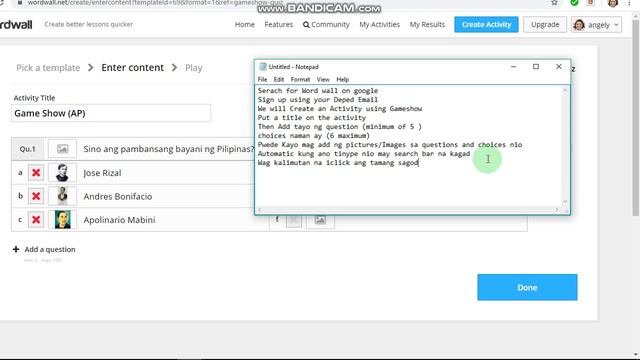The image size is (640, 360).
Task: Open the Notepad View menu
Action: click(323, 79)
